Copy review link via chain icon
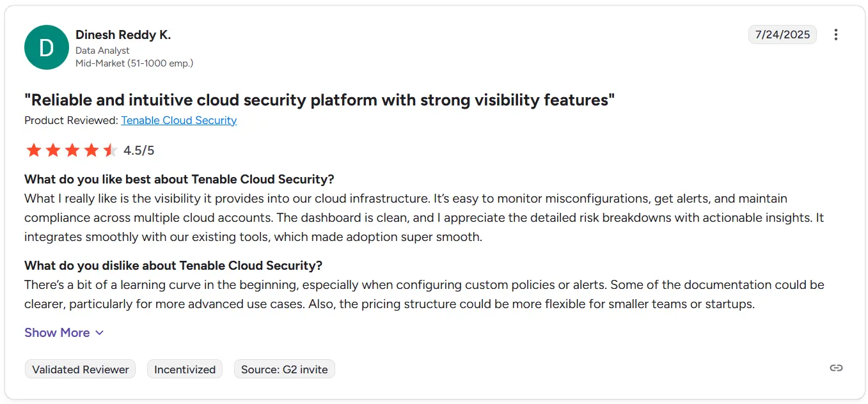This screenshot has width=868, height=404. click(x=836, y=368)
